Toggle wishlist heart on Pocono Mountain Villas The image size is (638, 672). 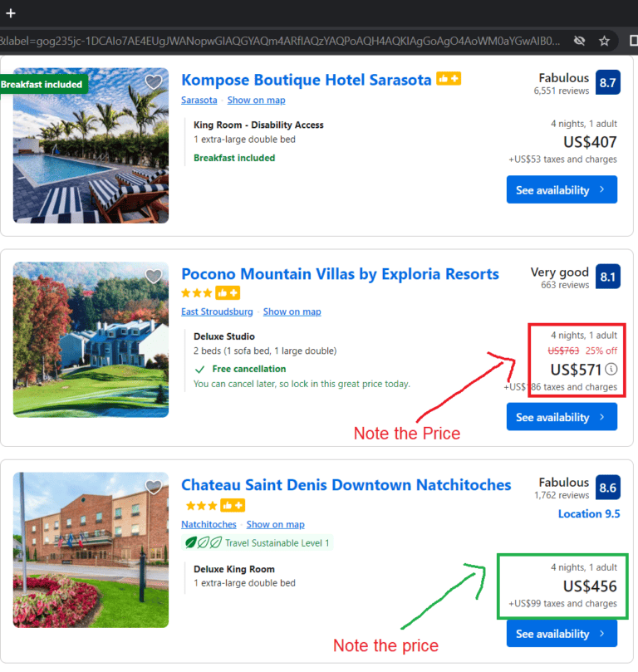[x=153, y=277]
